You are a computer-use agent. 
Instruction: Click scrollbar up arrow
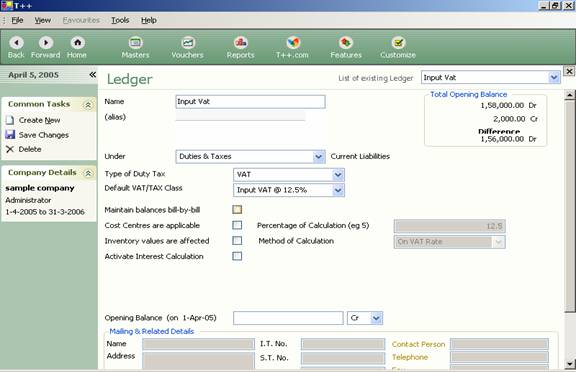click(570, 95)
